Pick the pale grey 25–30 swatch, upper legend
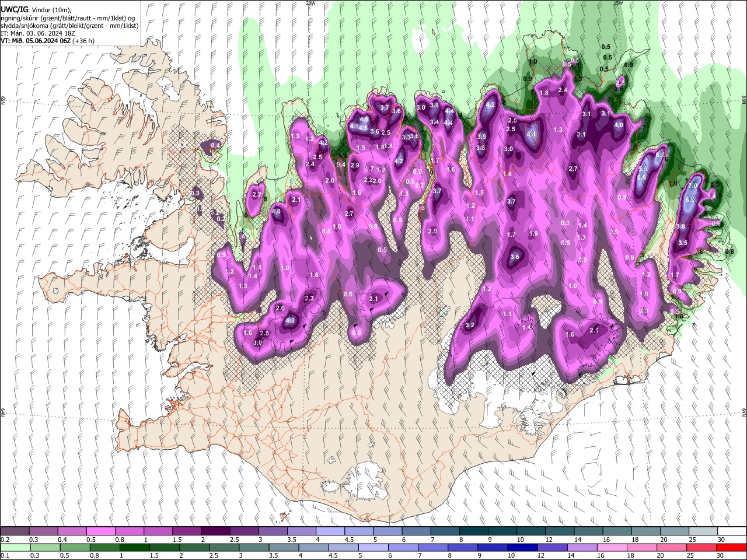The width and height of the screenshot is (747, 560). tap(703, 531)
